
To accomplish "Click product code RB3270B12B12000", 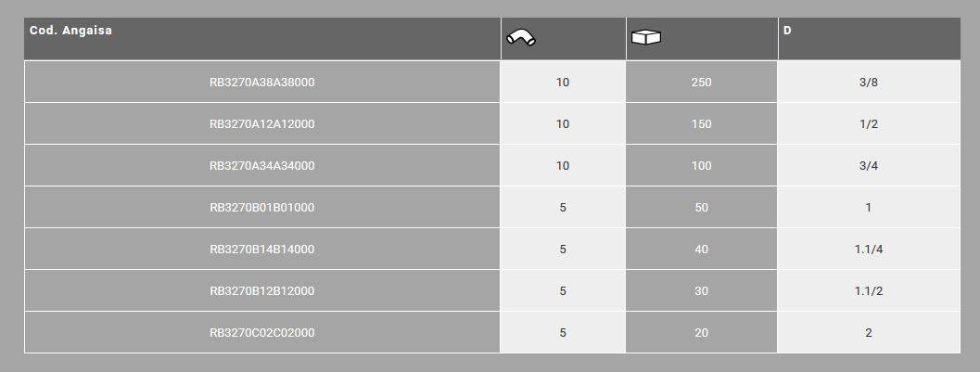I will coord(262,291).
